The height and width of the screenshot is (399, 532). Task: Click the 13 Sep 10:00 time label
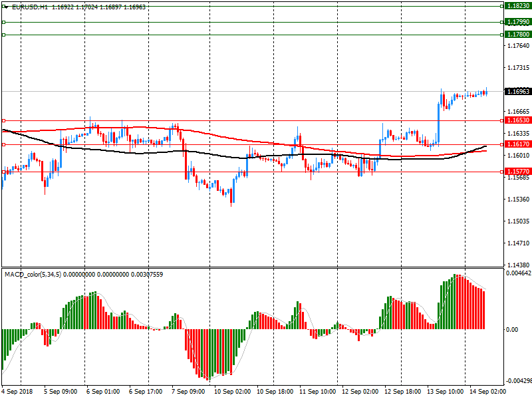click(445, 392)
